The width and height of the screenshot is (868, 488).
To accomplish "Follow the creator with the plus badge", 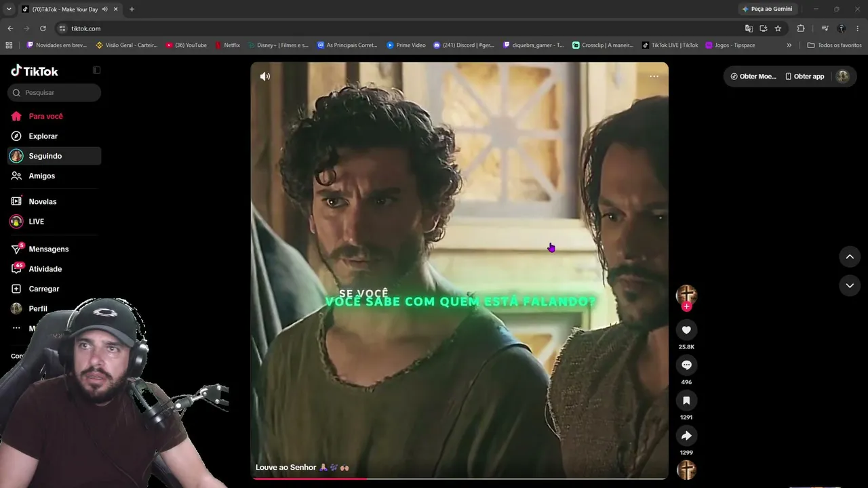I will point(686,306).
